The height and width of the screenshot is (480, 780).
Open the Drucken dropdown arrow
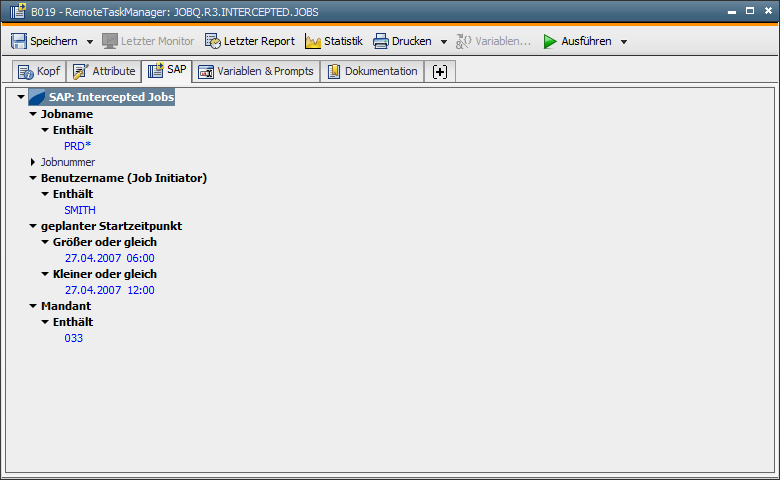pos(444,42)
